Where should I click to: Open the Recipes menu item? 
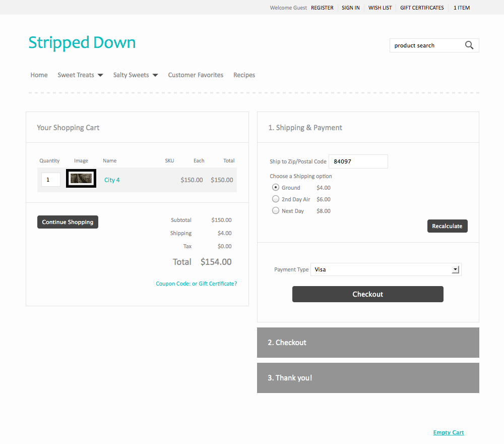(x=244, y=75)
